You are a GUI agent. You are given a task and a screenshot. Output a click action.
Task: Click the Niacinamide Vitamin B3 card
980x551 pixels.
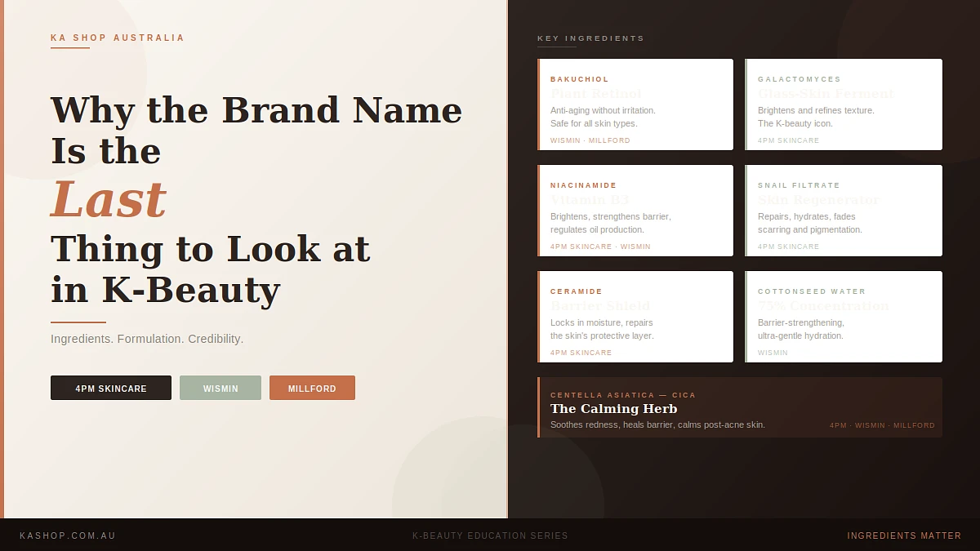[x=635, y=211]
